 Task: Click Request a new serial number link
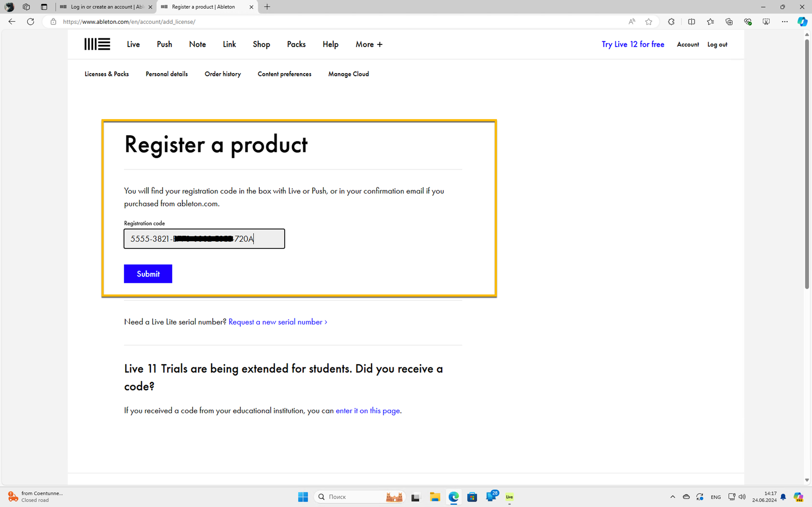point(278,322)
